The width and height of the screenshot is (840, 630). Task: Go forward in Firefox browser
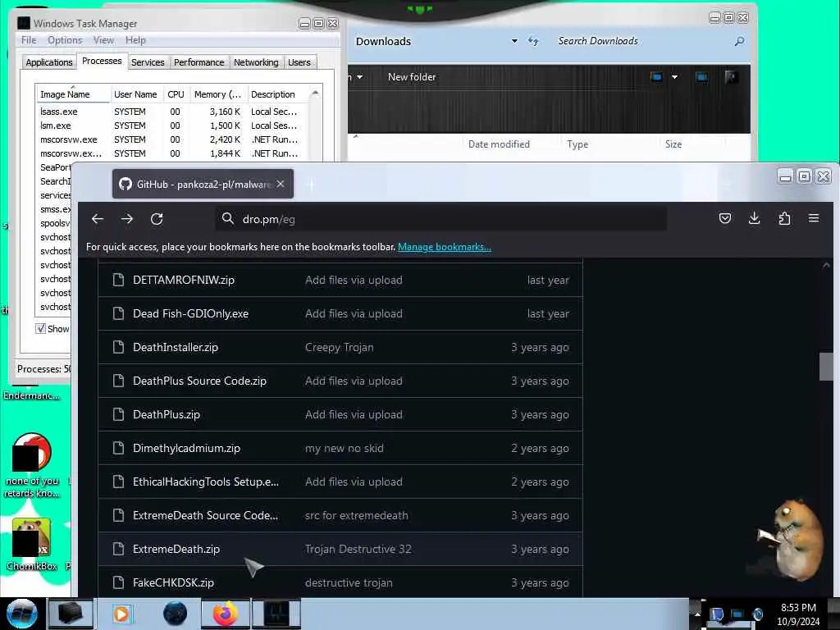point(127,218)
